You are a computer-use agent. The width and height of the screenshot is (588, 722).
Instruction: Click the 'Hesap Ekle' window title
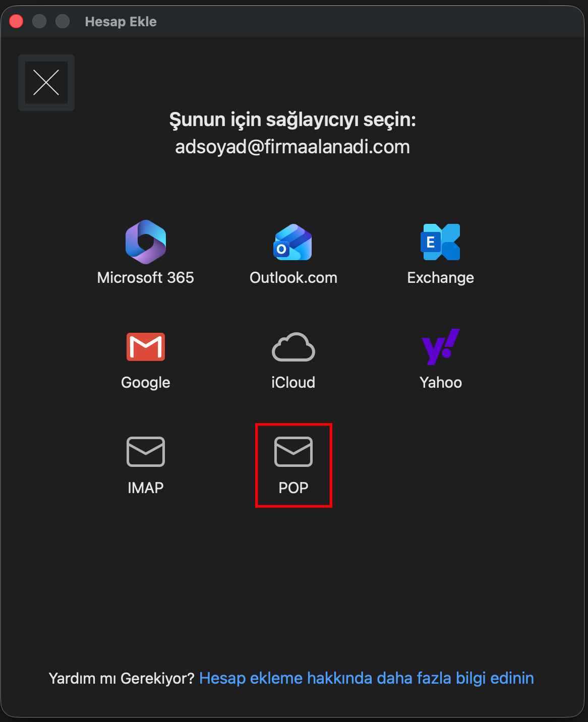coord(121,21)
